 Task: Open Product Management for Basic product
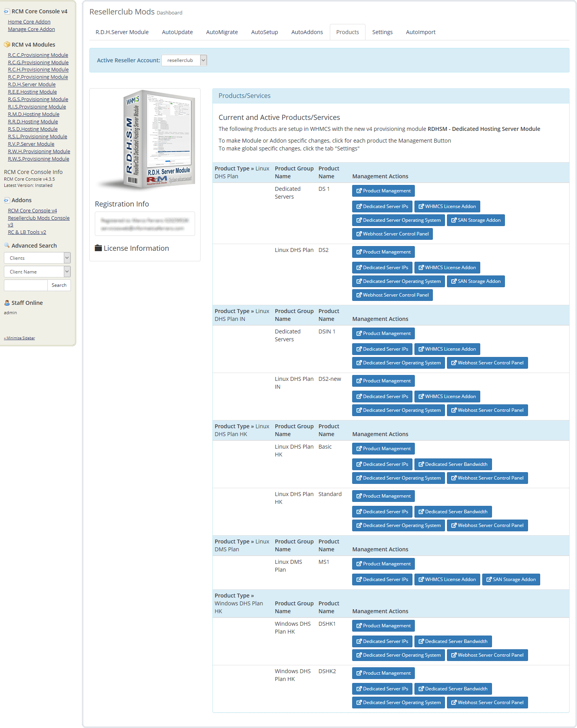coord(383,449)
